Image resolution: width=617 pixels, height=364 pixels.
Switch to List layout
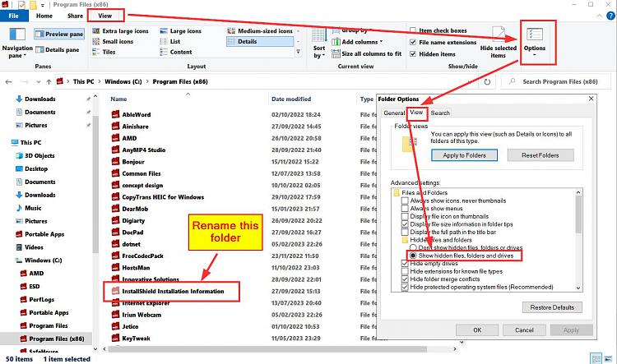tap(170, 42)
